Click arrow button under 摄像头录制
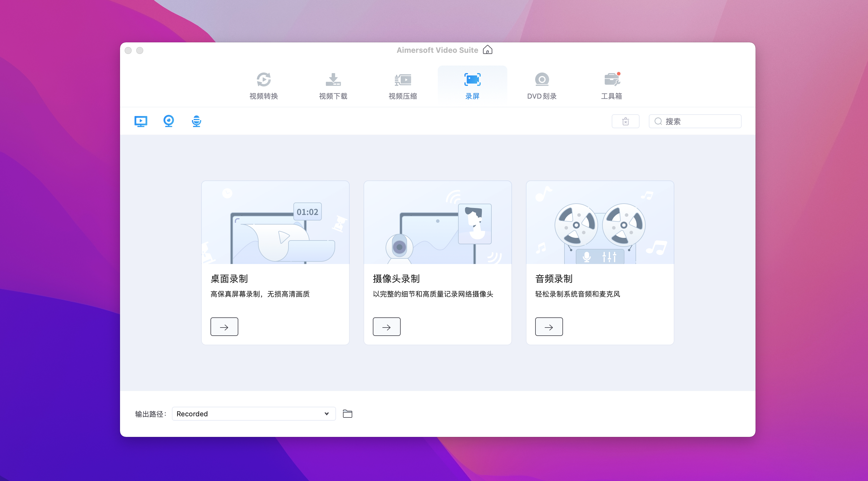Image resolution: width=868 pixels, height=481 pixels. tap(386, 327)
